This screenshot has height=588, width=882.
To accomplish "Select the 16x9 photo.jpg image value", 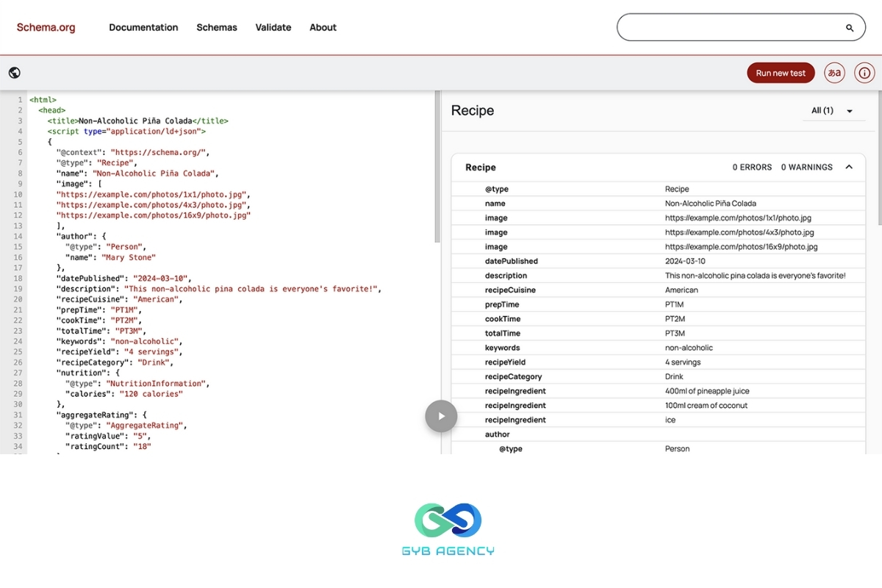I will coord(741,247).
